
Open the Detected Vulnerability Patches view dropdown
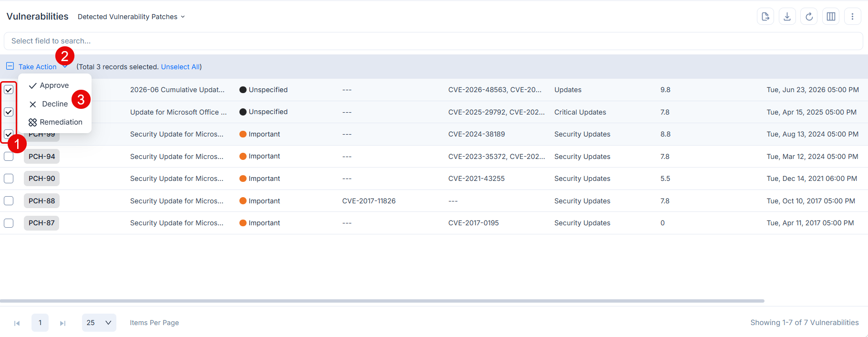[x=131, y=17]
